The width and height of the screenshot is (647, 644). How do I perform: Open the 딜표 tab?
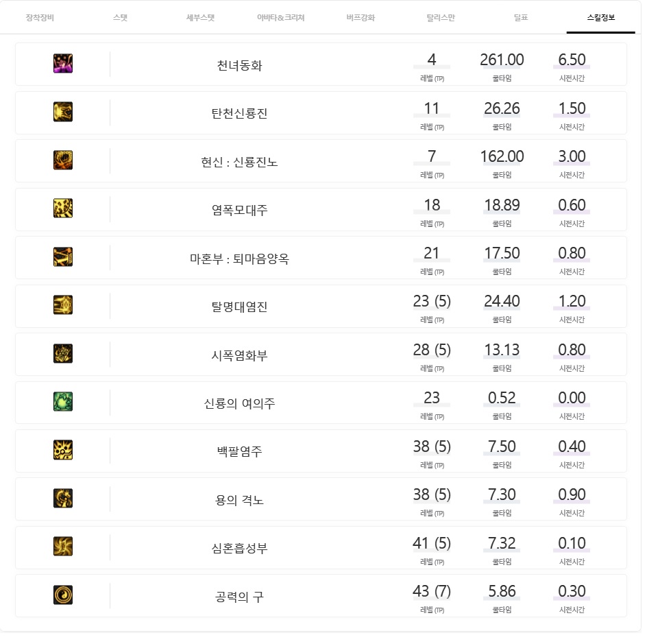[521, 18]
